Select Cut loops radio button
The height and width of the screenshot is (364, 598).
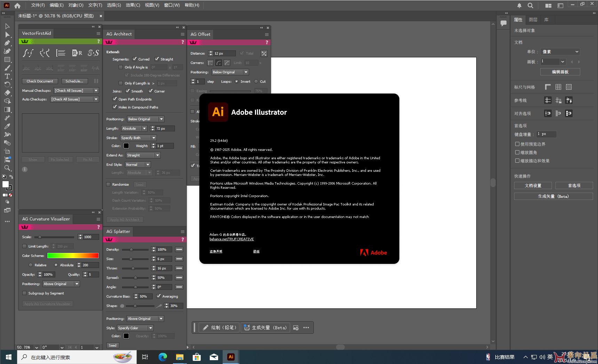point(256,81)
